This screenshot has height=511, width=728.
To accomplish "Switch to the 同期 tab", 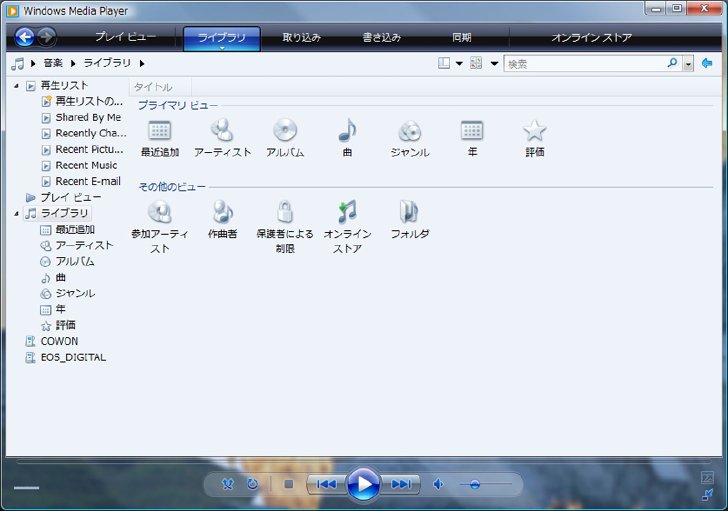I will (x=462, y=37).
